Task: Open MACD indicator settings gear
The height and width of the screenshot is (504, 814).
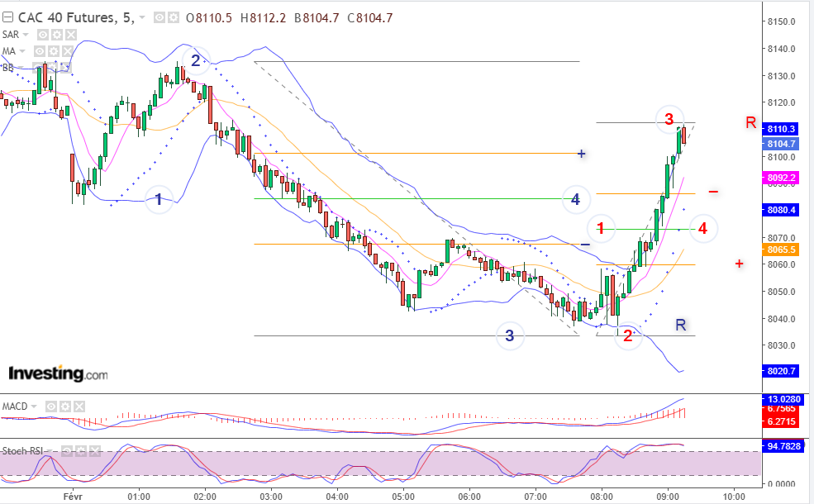Action: pos(65,407)
